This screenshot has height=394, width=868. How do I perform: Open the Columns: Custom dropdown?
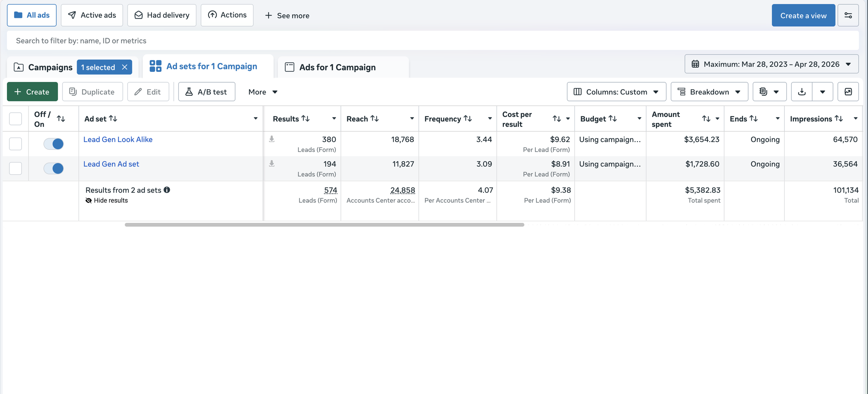[616, 92]
